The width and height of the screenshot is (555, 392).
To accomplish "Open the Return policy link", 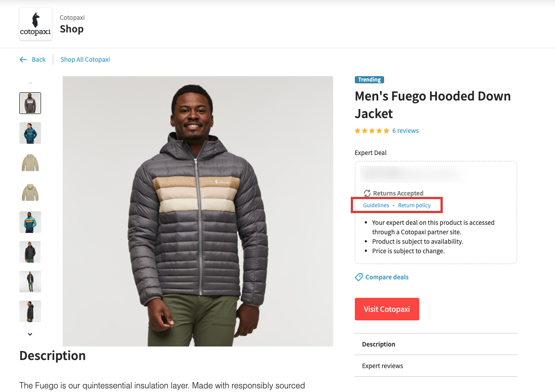I will point(414,205).
